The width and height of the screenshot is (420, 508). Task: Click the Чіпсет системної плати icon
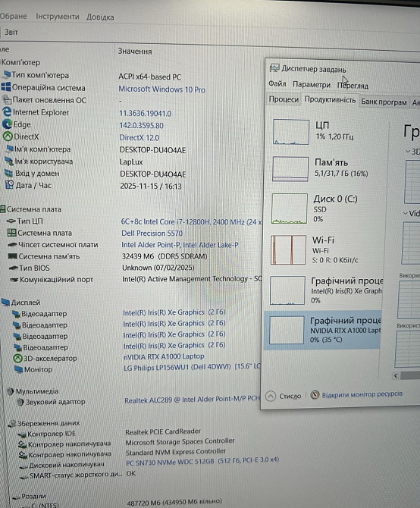[12, 245]
